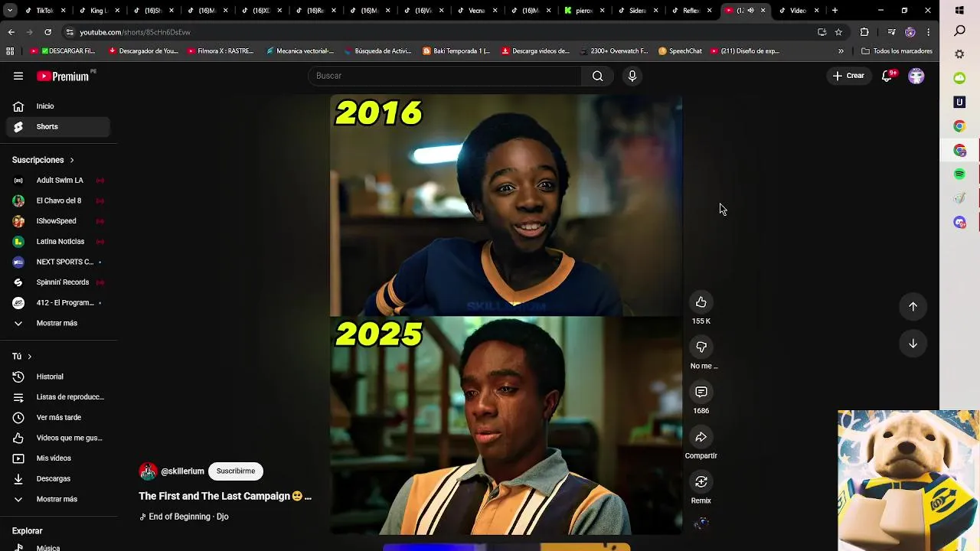Viewport: 980px width, 551px height.
Task: Open the @skillerium channel avatar
Action: coord(148,471)
